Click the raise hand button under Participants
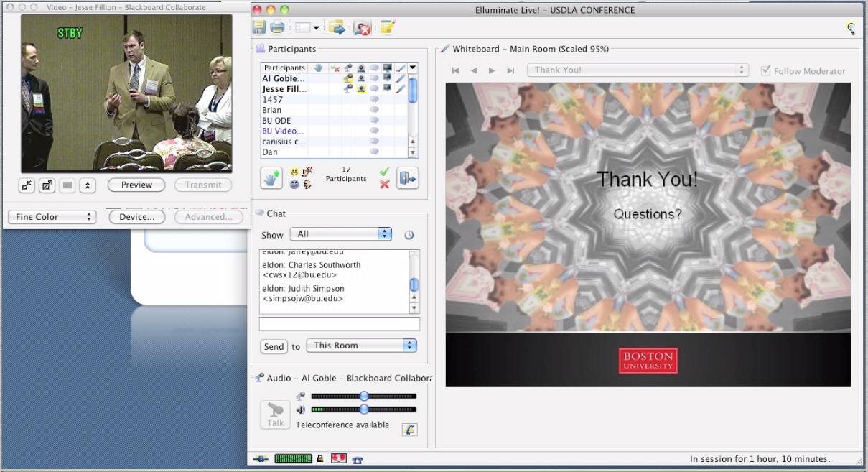 pyautogui.click(x=271, y=178)
